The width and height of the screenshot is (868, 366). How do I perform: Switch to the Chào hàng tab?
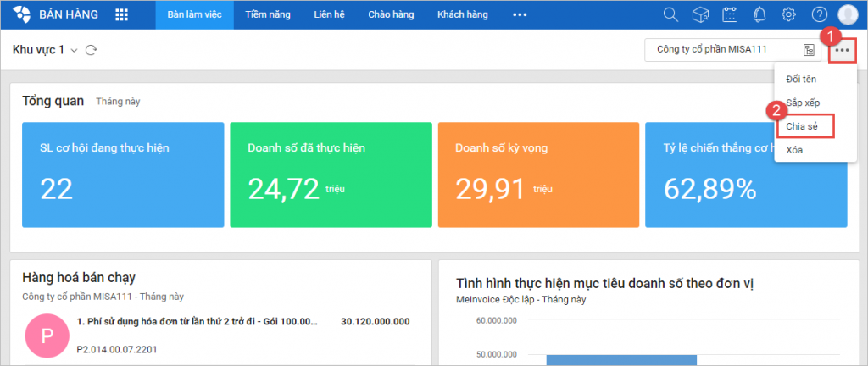(392, 15)
